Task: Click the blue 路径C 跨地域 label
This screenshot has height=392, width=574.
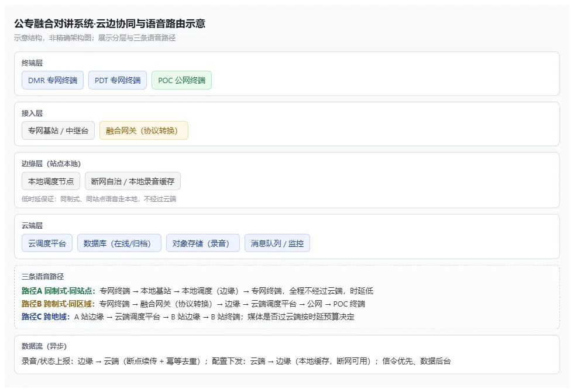Action: pyautogui.click(x=46, y=317)
